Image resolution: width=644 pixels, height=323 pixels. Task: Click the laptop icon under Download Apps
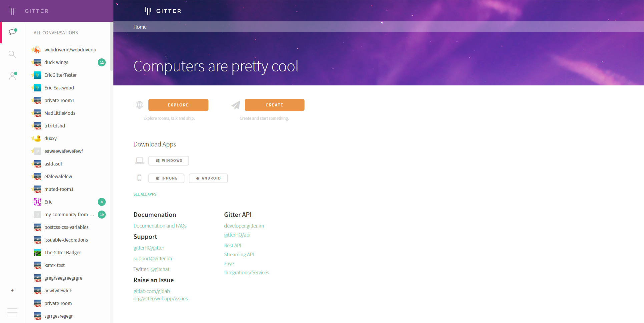(140, 160)
